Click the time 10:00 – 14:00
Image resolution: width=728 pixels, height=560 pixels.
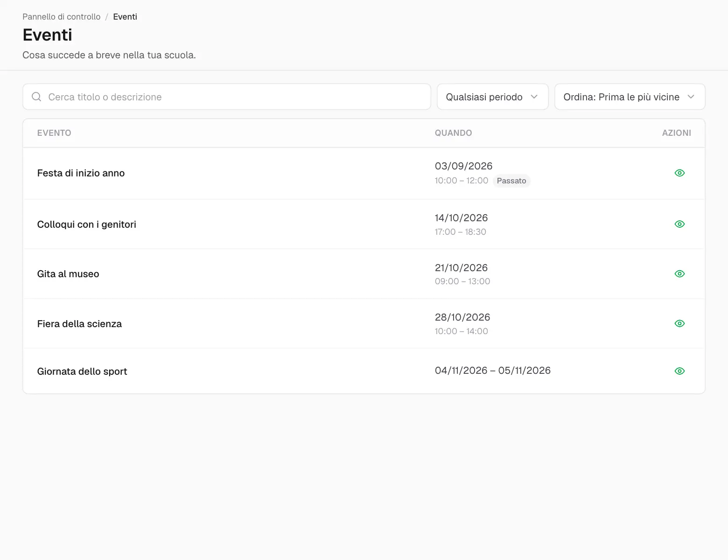click(461, 331)
